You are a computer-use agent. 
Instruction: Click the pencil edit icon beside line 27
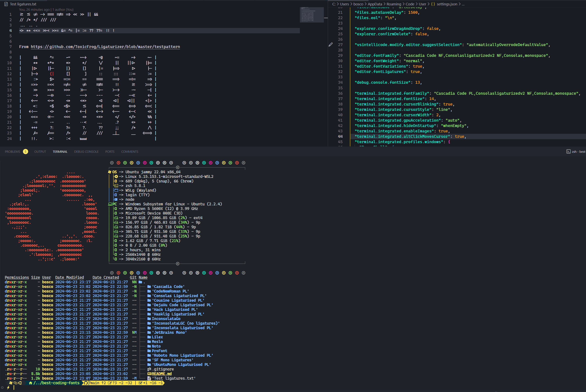point(331,44)
